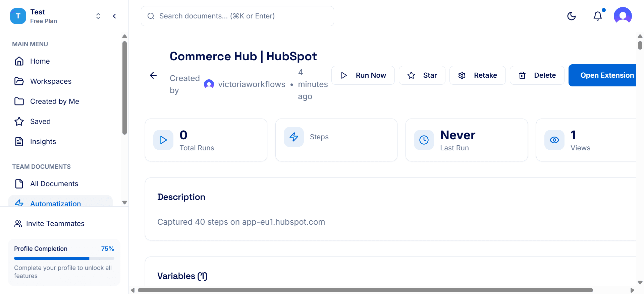Click the Captured 40 steps description text
The width and height of the screenshot is (644, 294).
241,222
